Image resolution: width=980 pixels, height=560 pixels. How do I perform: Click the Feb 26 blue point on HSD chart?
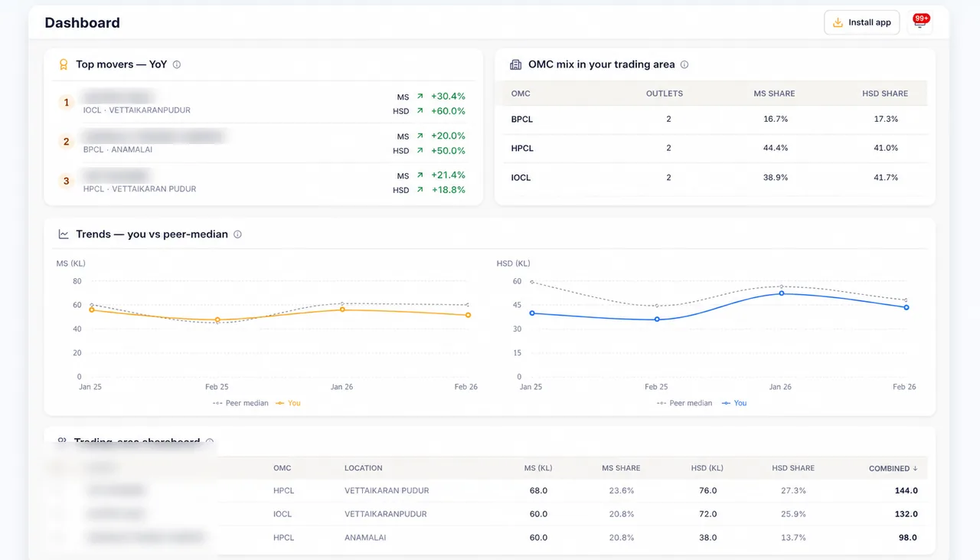pos(906,307)
